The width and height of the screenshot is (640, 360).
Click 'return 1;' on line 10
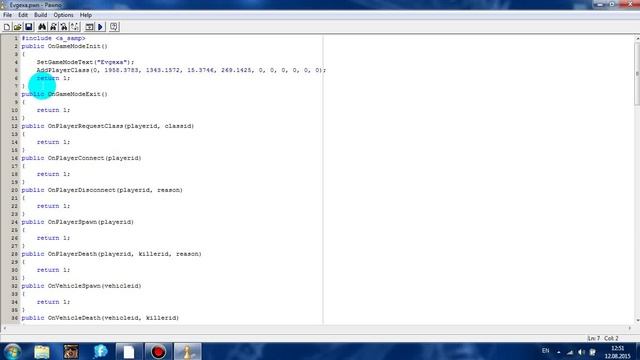(53, 110)
